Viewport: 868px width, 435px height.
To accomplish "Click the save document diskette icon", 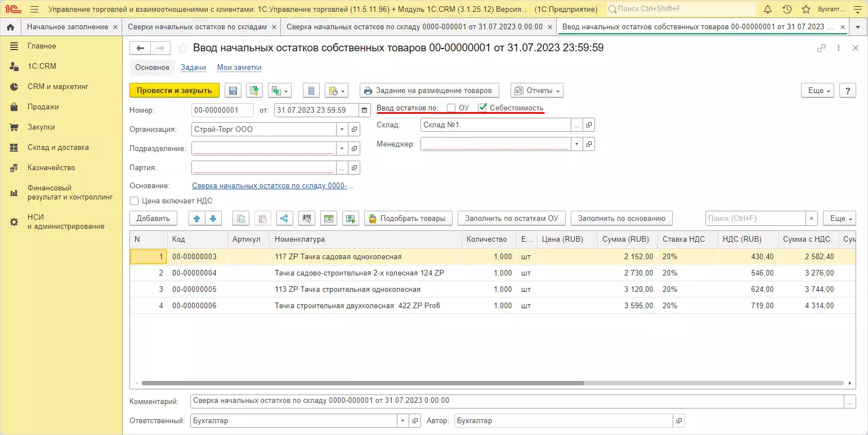I will point(233,91).
